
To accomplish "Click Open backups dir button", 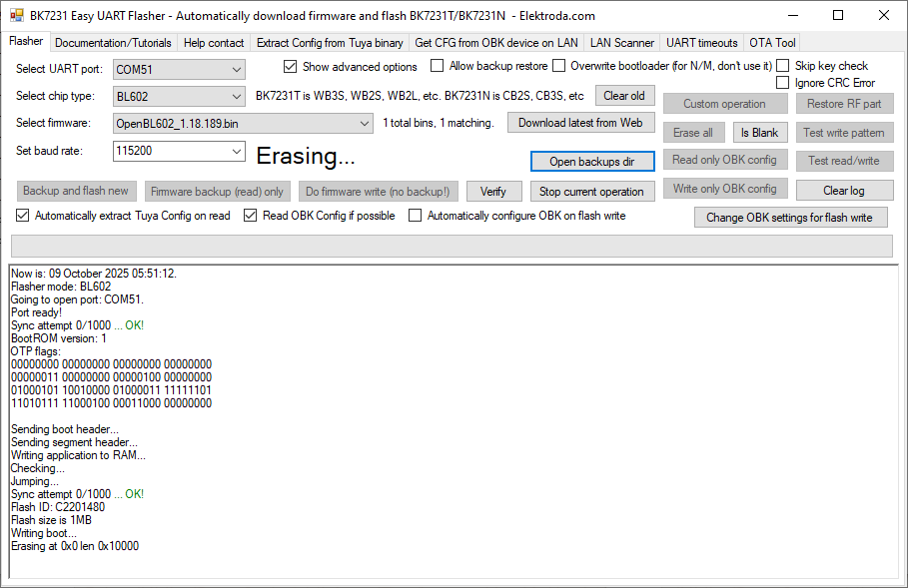I will click(592, 162).
